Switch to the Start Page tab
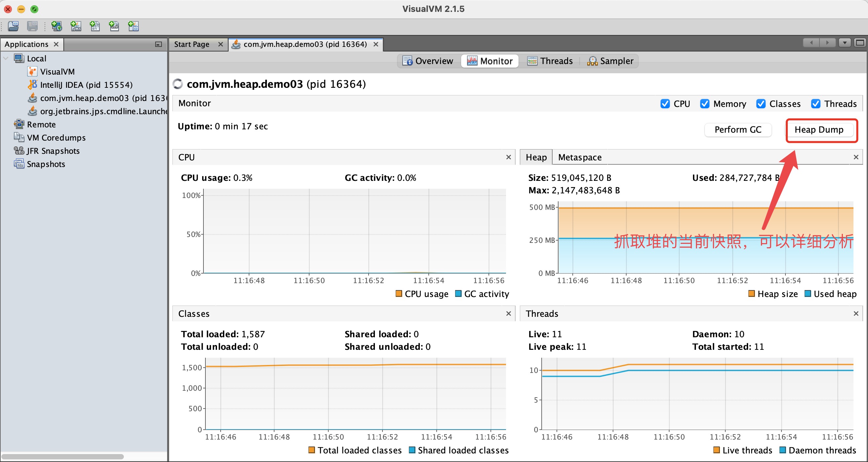The image size is (868, 462). (192, 44)
